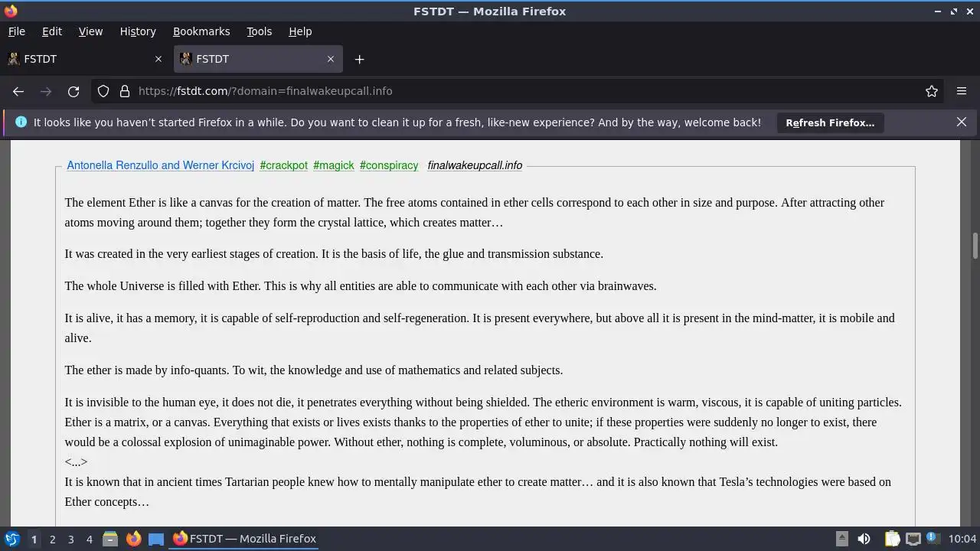Open tracking protection shield icon

point(103,91)
